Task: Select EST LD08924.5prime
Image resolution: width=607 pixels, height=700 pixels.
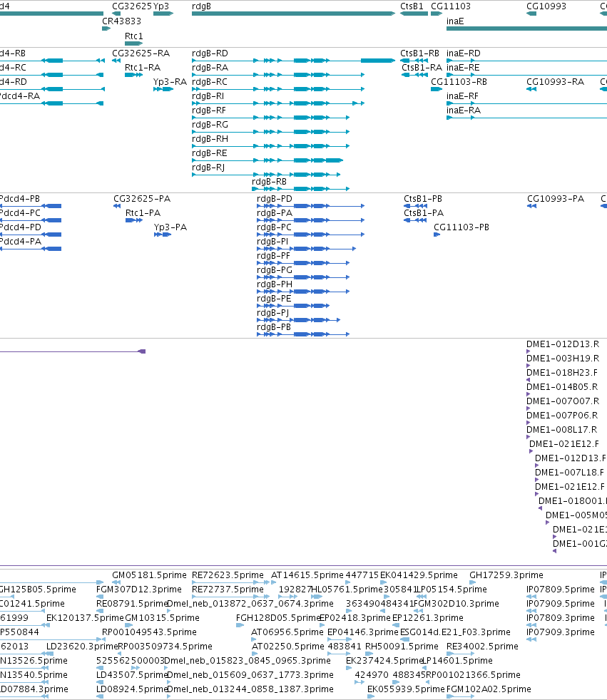Action: [132, 689]
